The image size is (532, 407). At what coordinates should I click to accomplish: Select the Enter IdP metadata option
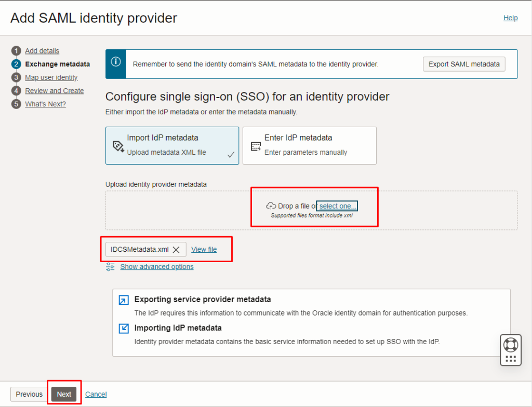coord(310,145)
